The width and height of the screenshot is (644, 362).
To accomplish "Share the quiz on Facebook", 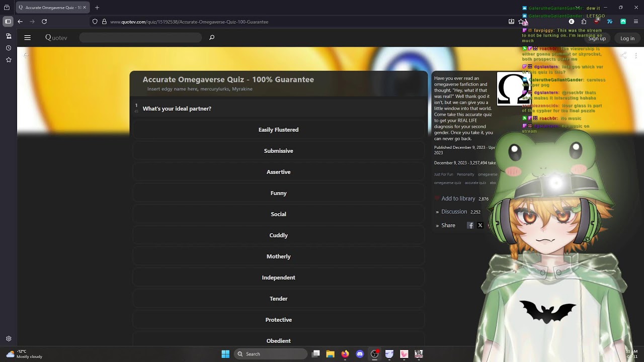I will point(470,225).
